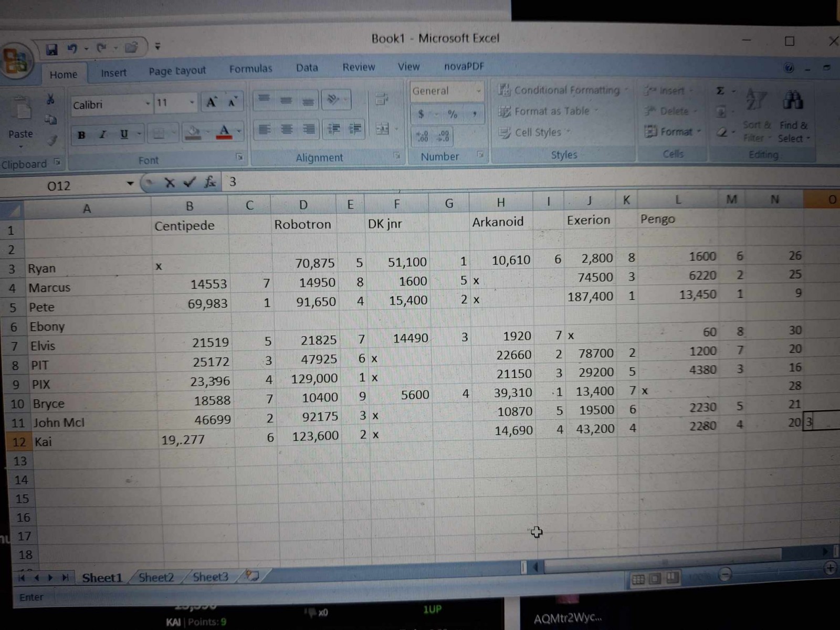840x630 pixels.
Task: Click the Increase Indent icon
Action: pos(355,129)
